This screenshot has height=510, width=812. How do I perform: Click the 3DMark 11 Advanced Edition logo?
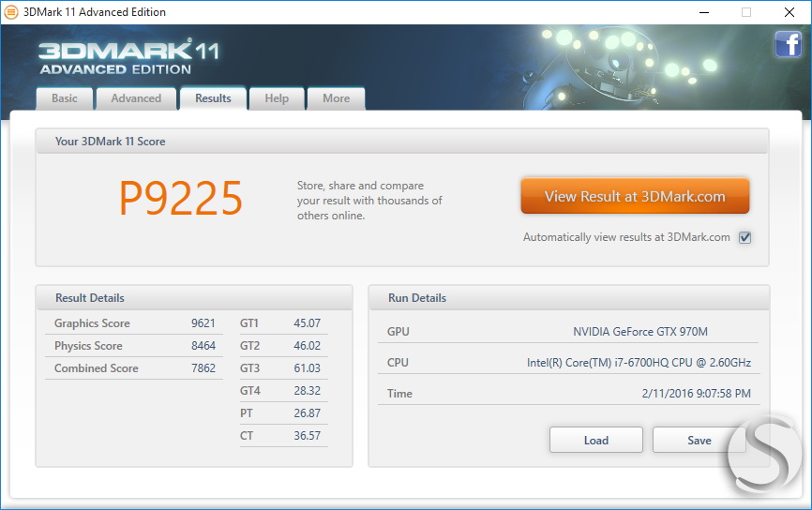tap(129, 57)
